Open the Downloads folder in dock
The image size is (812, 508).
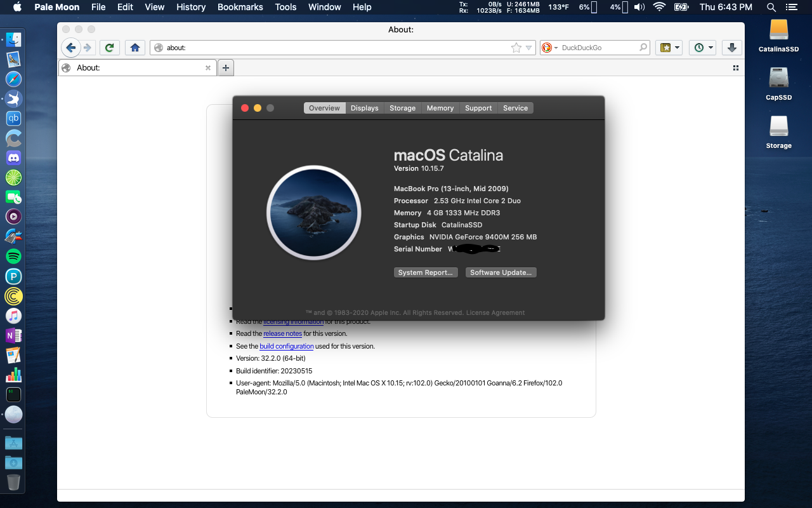coord(13,462)
